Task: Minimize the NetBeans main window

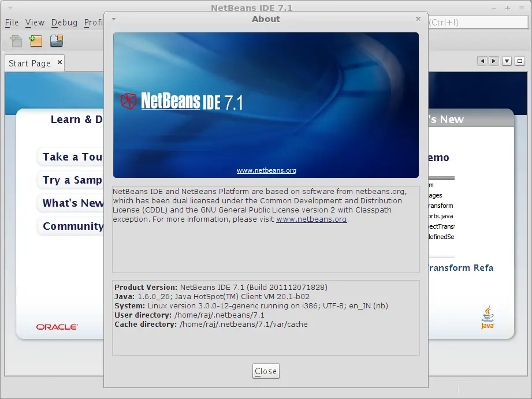Action: point(494,8)
